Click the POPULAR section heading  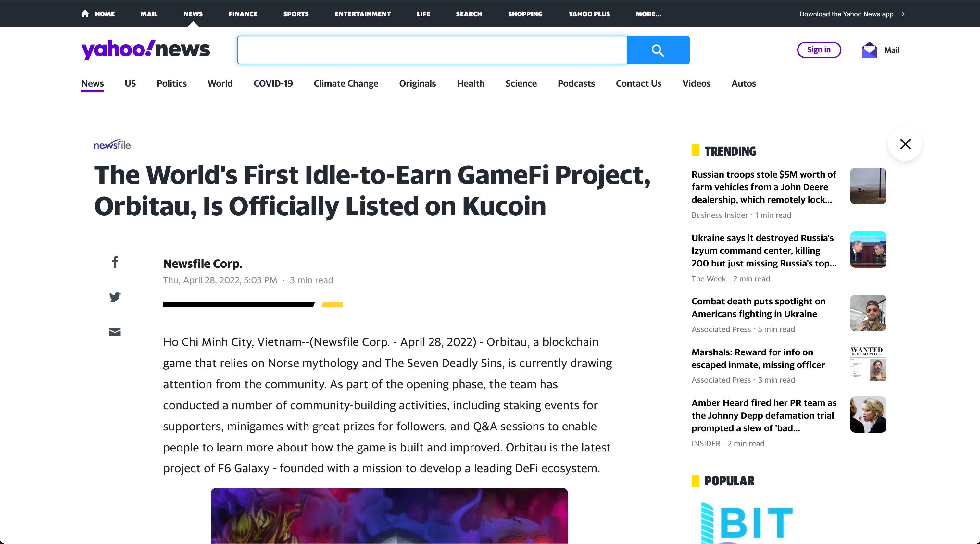point(729,481)
